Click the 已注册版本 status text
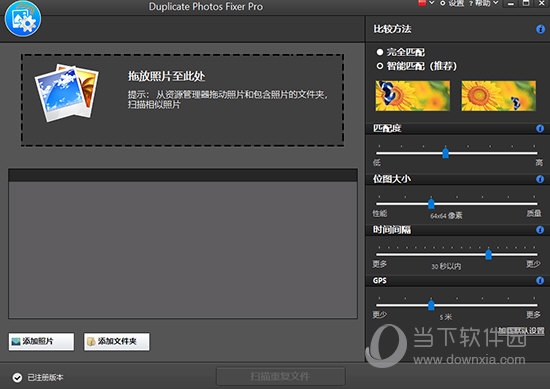This screenshot has width=550, height=389. [x=45, y=377]
